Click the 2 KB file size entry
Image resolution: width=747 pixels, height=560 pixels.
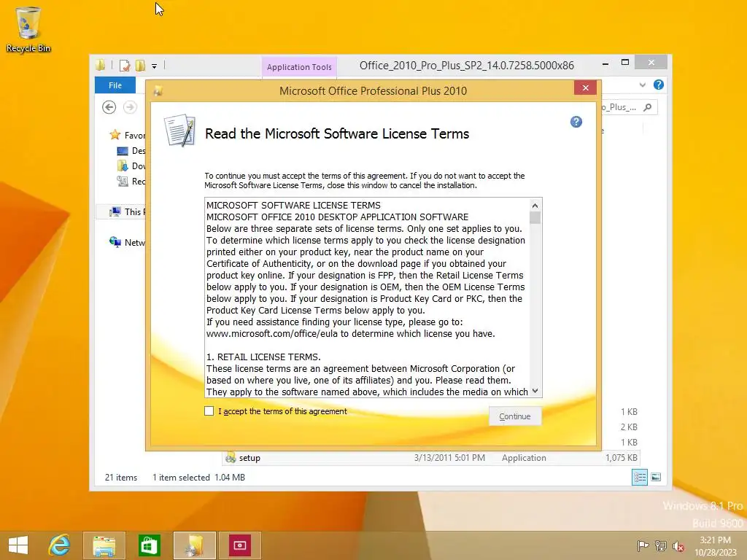pyautogui.click(x=629, y=427)
